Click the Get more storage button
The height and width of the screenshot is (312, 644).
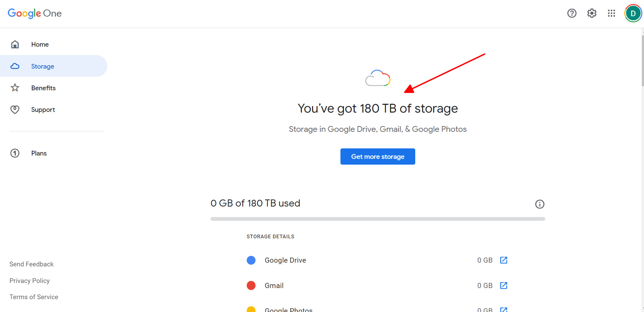click(378, 157)
